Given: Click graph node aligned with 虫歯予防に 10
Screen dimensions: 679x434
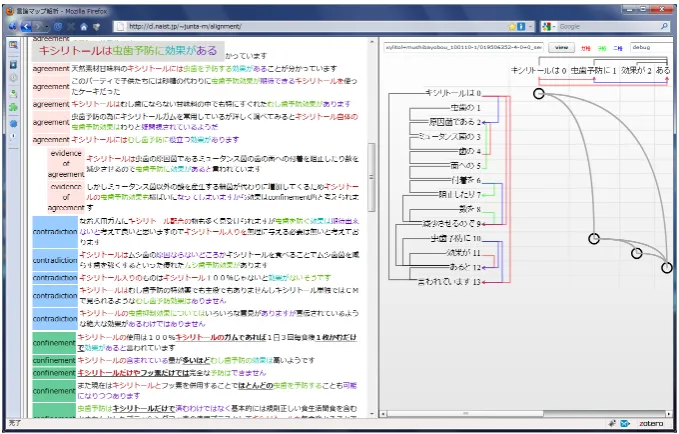Looking at the screenshot, I should point(594,238).
